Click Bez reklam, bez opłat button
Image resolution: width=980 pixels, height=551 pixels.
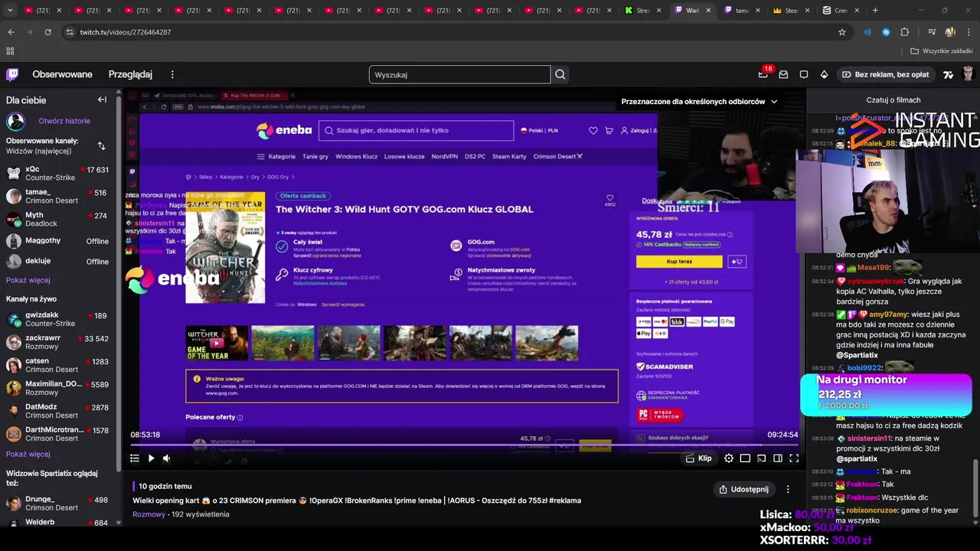885,74
